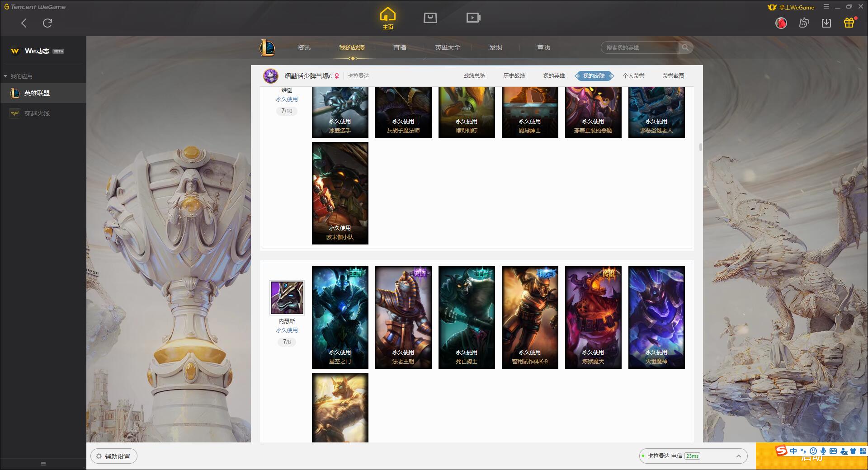Open the 我的战绩 tab
Screen dimensions: 868x470
tap(352, 47)
